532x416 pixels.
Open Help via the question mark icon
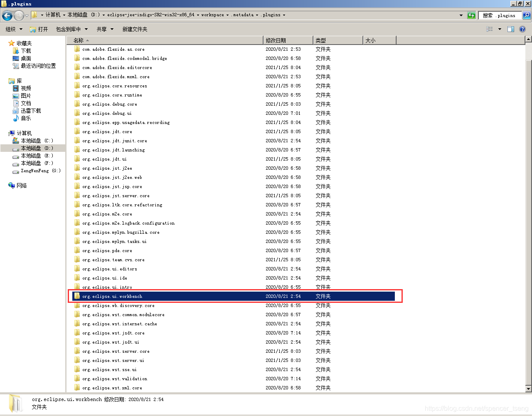(523, 29)
